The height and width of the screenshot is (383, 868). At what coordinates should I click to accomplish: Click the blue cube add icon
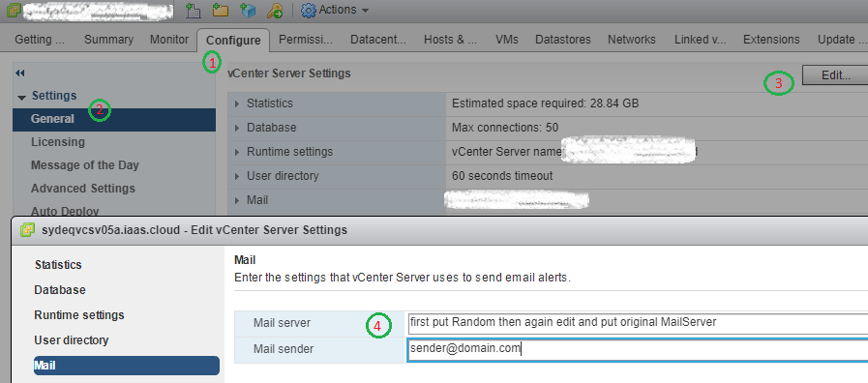(248, 10)
